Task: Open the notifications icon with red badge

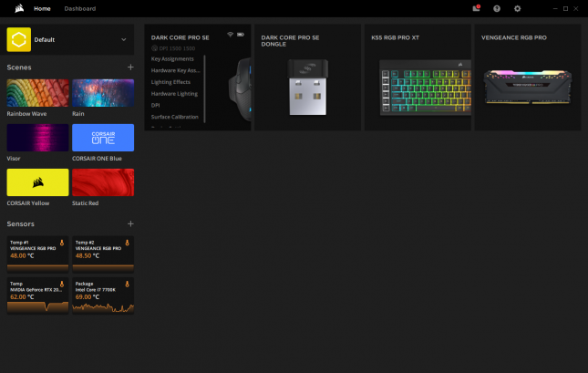Action: click(x=476, y=8)
